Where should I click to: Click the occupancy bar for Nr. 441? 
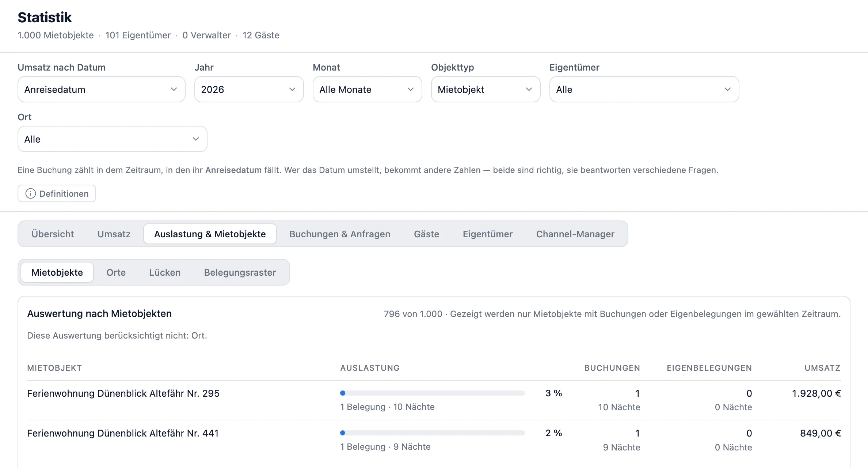click(x=433, y=433)
